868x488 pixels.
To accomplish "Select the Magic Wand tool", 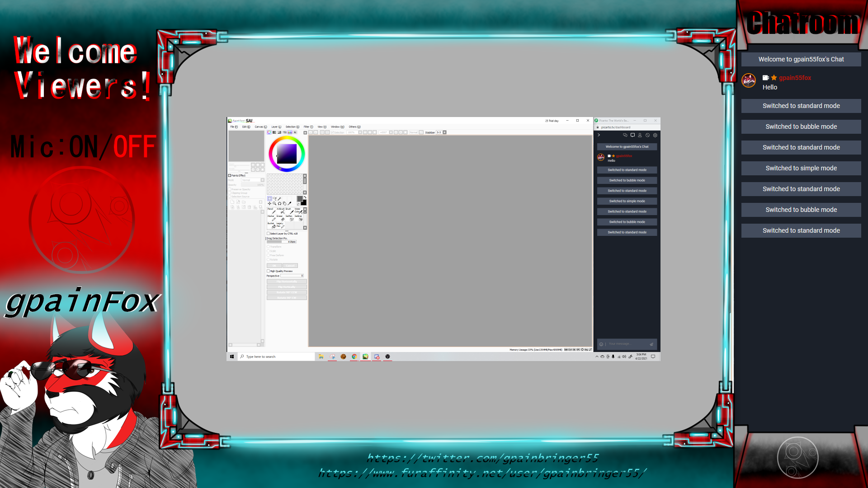I will [279, 198].
